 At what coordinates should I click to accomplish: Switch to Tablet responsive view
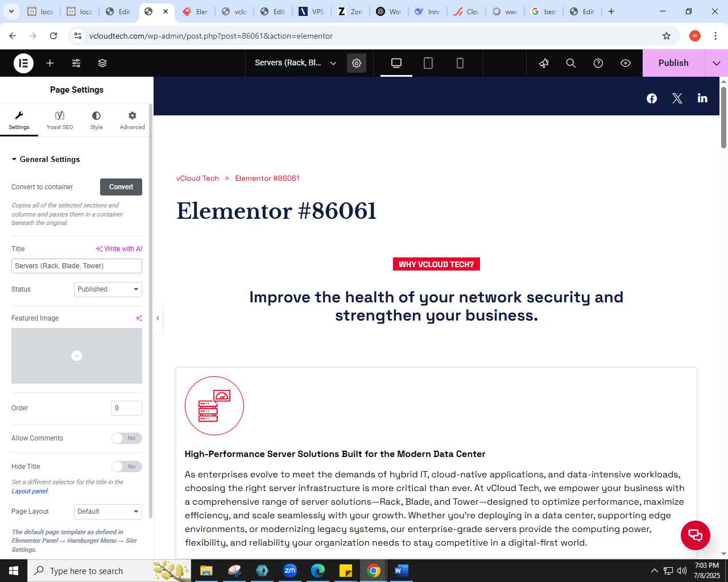pos(428,63)
